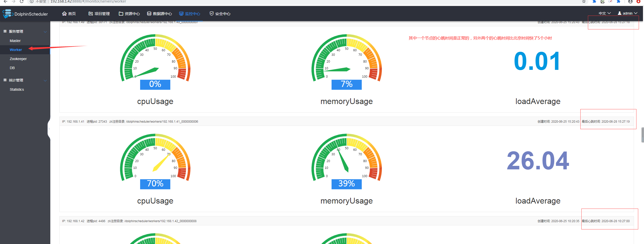This screenshot has width=644, height=244.
Task: Open the compass-style extension icon
Action: (x=610, y=2)
